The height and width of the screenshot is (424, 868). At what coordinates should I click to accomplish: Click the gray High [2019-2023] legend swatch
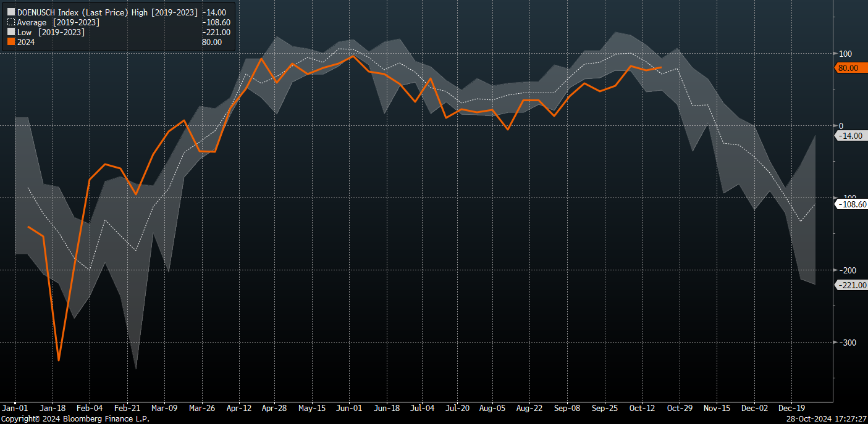tap(11, 12)
